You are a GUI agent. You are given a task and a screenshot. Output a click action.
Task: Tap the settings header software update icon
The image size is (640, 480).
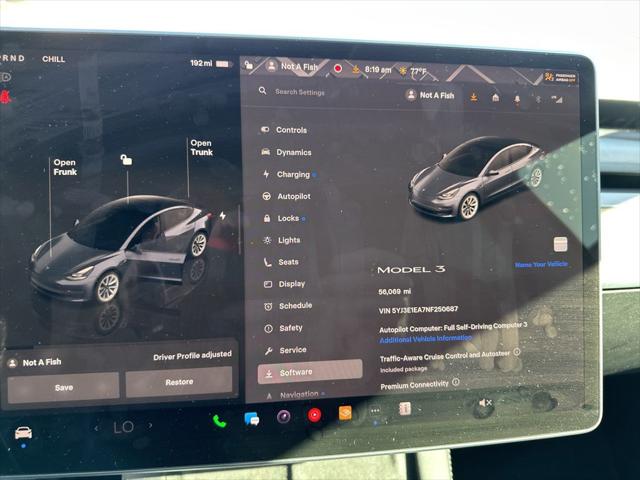[x=474, y=97]
